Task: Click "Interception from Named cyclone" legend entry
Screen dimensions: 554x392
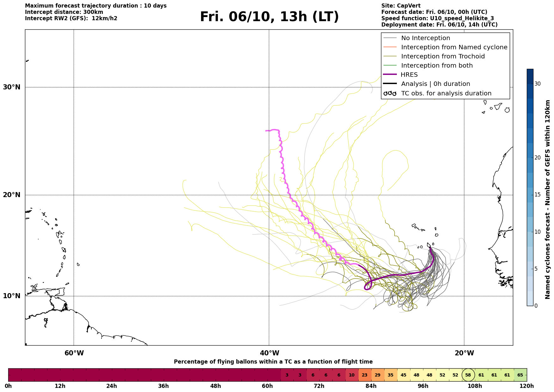Action: click(454, 47)
